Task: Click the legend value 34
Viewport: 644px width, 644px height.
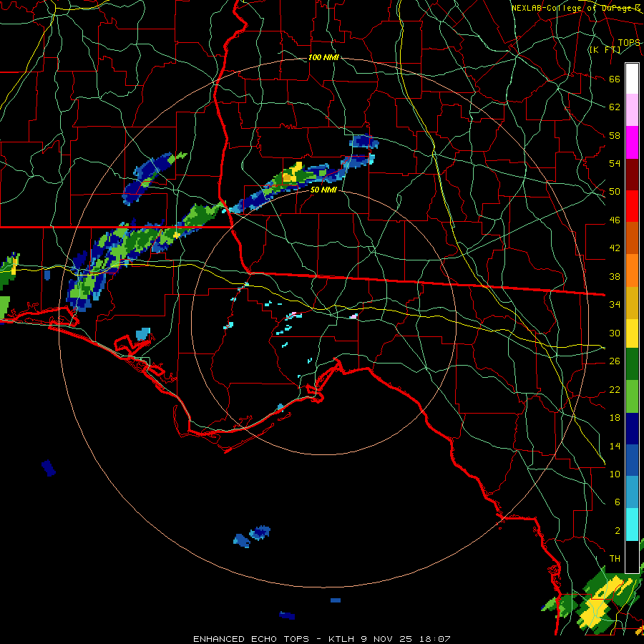Action: click(x=615, y=305)
